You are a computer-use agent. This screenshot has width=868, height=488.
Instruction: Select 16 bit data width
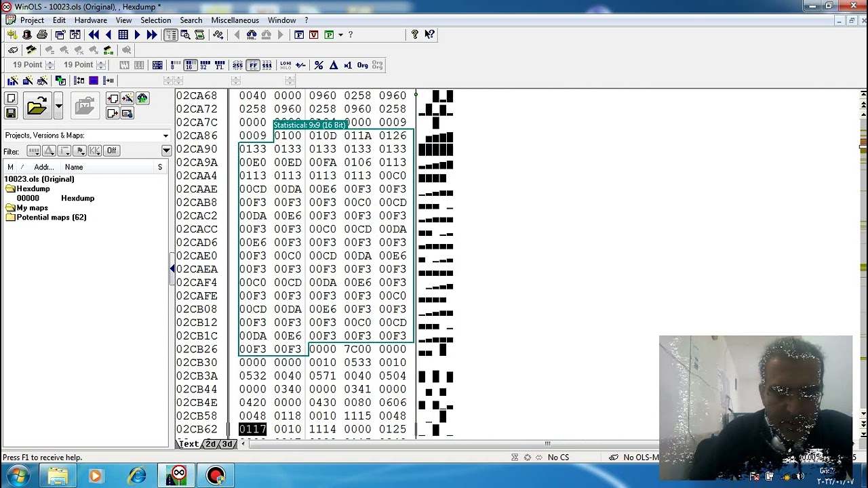pyautogui.click(x=190, y=65)
